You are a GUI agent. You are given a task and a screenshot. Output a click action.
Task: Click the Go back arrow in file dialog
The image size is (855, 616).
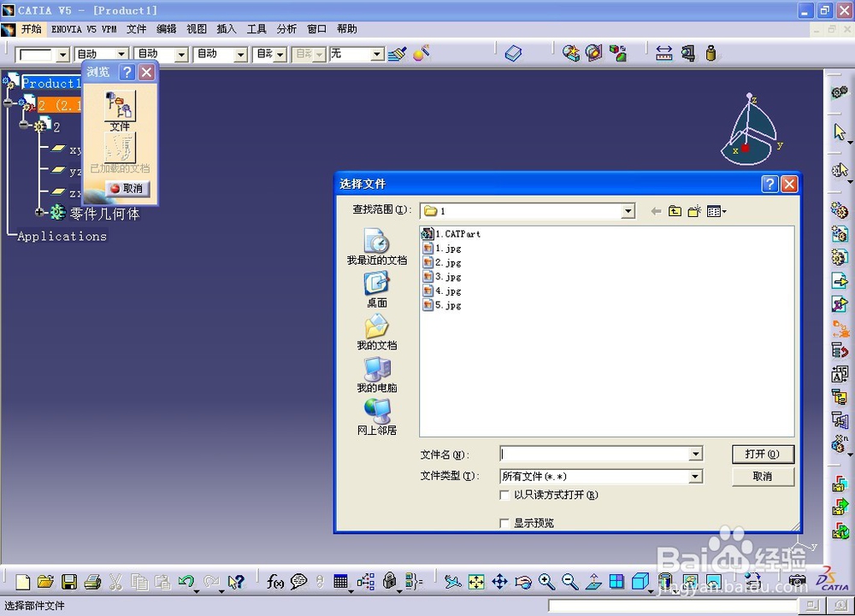[x=656, y=211]
